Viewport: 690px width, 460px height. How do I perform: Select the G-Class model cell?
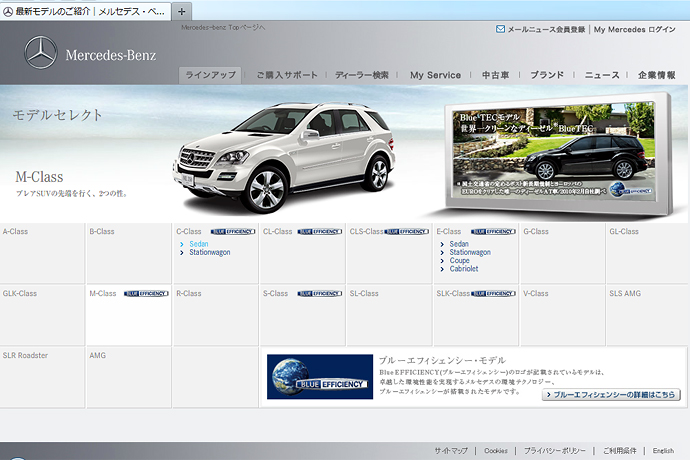click(562, 253)
